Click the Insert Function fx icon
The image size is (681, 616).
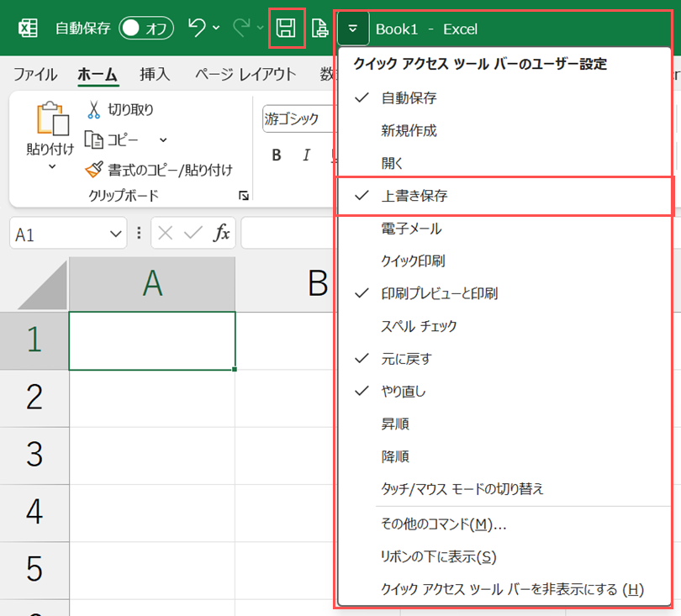[x=221, y=234]
